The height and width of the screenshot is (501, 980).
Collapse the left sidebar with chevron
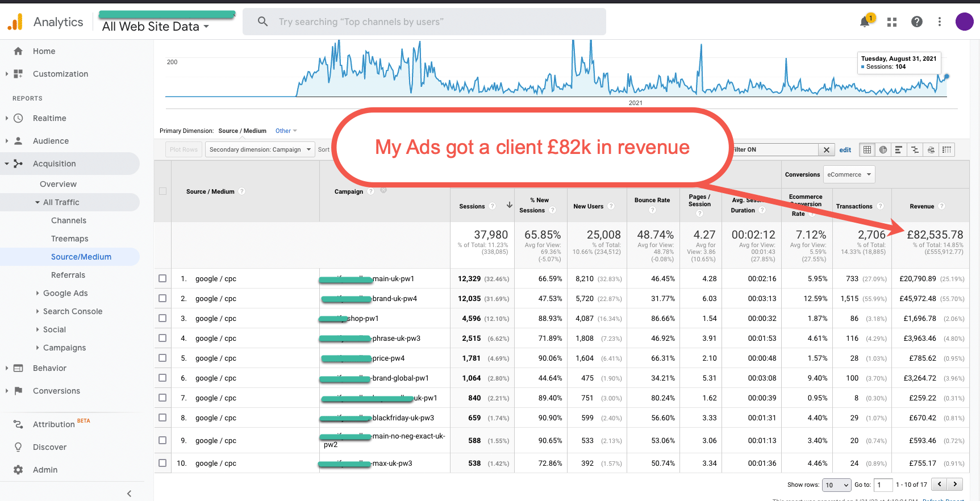(129, 493)
